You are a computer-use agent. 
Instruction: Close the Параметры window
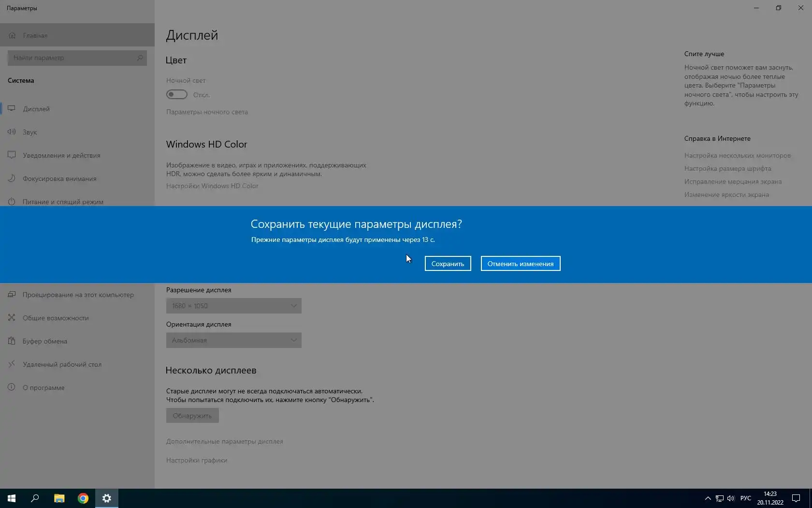point(801,8)
